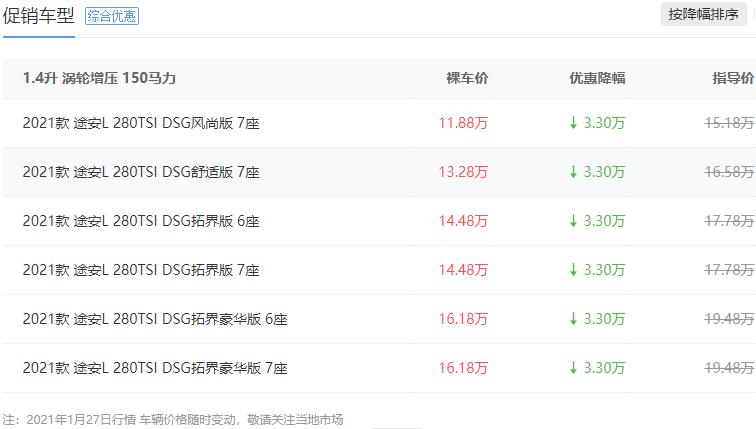Click 3.30万 discount for 拓界版 6座
The width and height of the screenshot is (756, 429).
(x=597, y=221)
